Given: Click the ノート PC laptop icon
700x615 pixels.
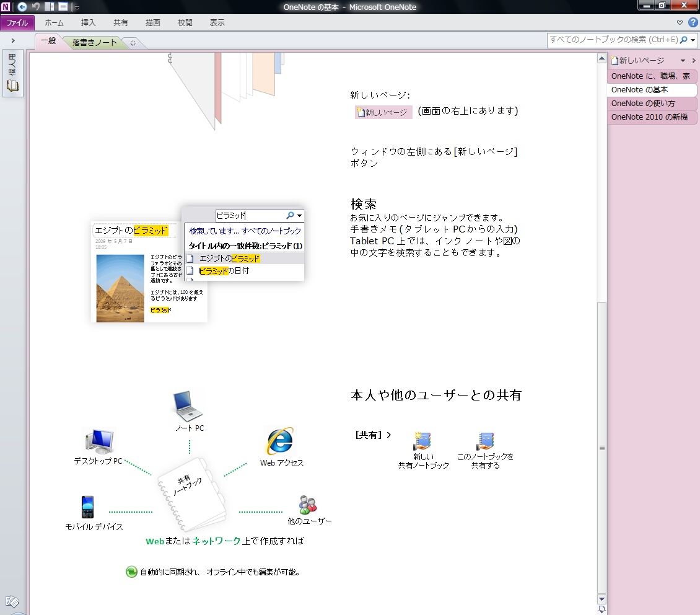Looking at the screenshot, I should coord(188,405).
